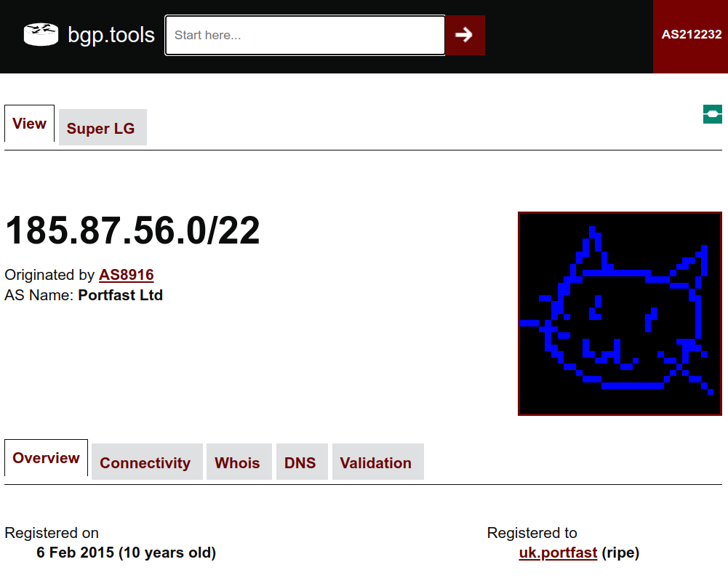Open the AS212232 header button

691,36
